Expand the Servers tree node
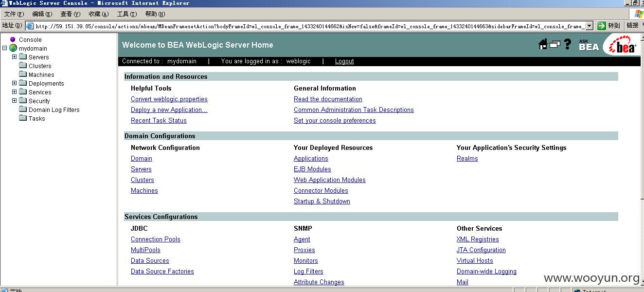 pos(14,57)
